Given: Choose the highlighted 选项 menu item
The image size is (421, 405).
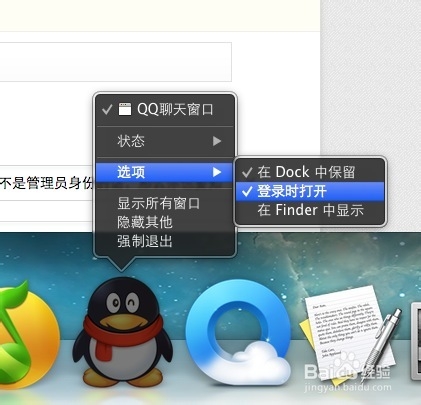Looking at the screenshot, I should pos(164,172).
